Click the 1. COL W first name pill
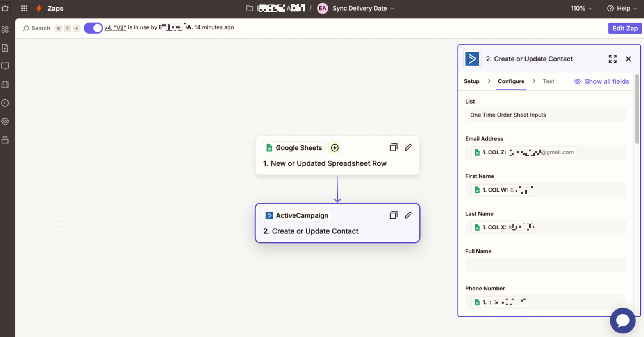The width and height of the screenshot is (644, 337). pos(503,190)
